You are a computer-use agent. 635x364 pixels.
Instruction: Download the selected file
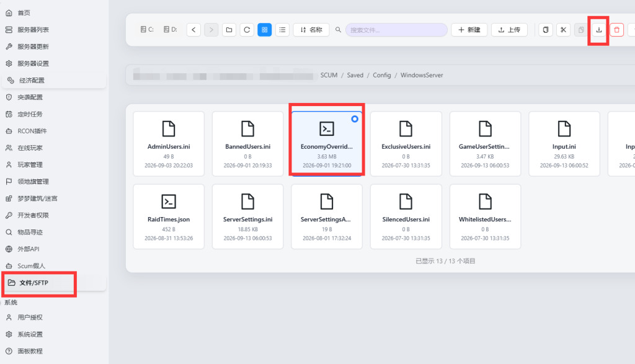pyautogui.click(x=599, y=30)
